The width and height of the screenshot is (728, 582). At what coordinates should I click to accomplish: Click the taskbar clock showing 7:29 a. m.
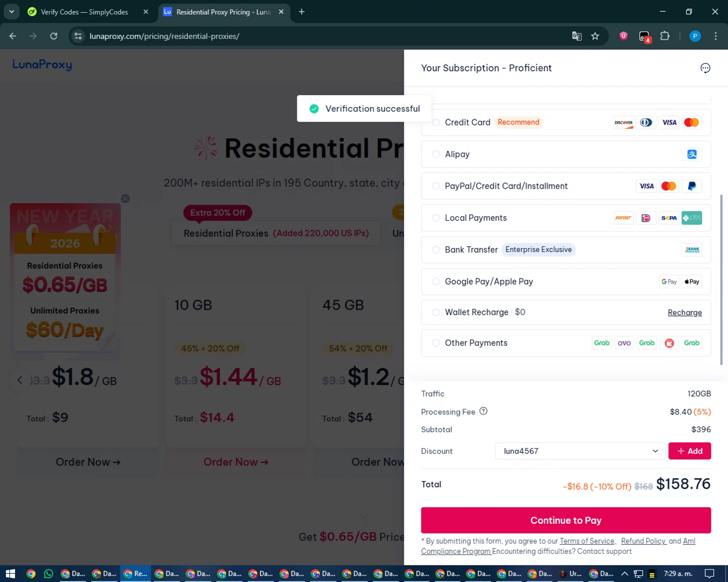click(x=678, y=574)
